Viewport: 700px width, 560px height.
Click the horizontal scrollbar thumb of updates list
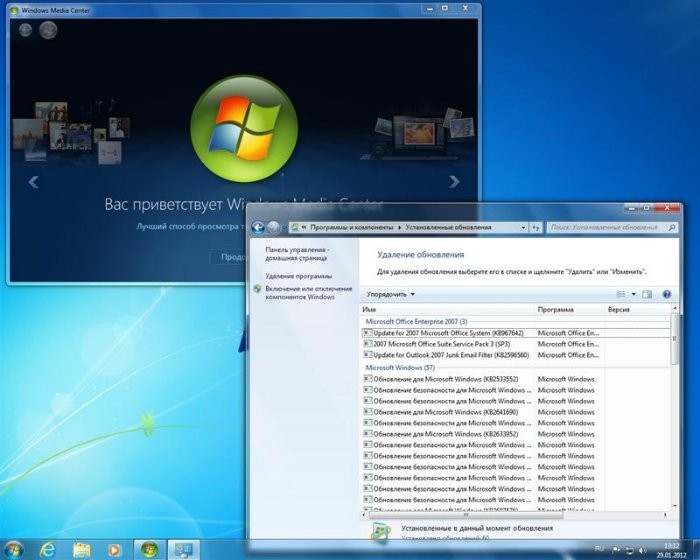[x=466, y=515]
